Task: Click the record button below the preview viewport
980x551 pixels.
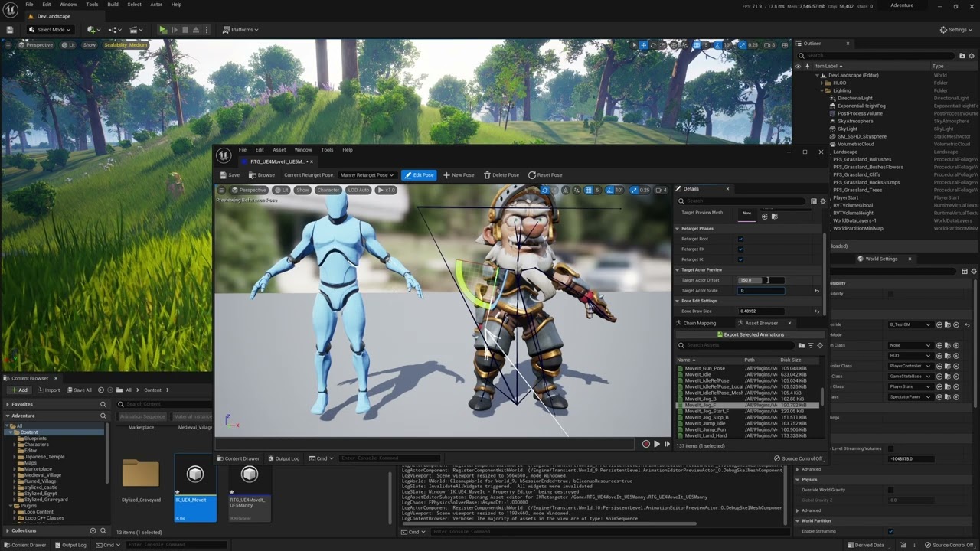Action: (x=645, y=444)
